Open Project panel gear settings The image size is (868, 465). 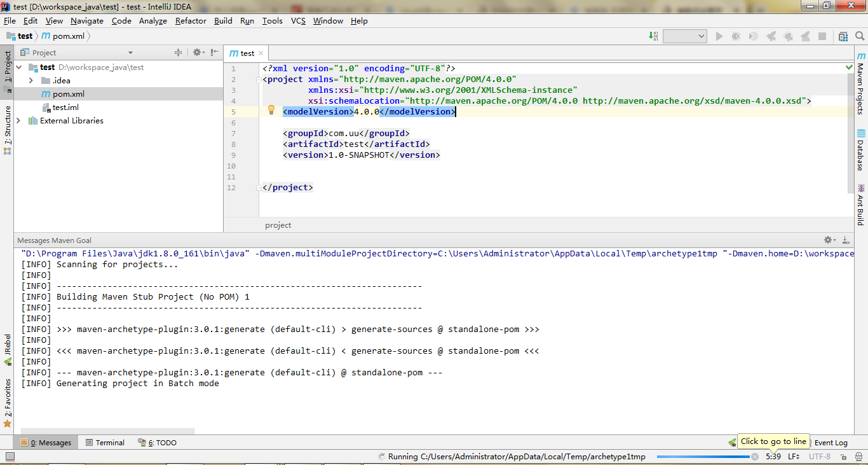[x=198, y=52]
